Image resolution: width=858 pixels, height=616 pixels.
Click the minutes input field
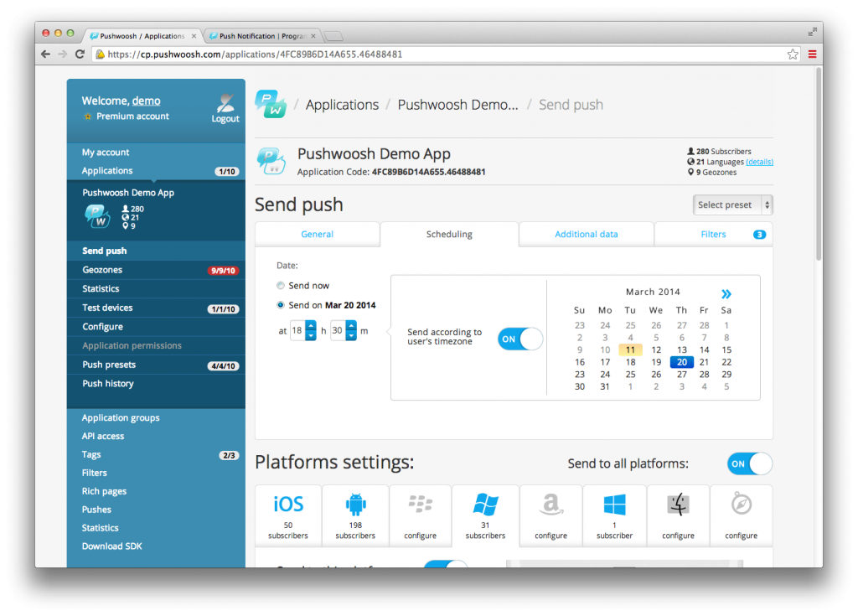click(338, 331)
